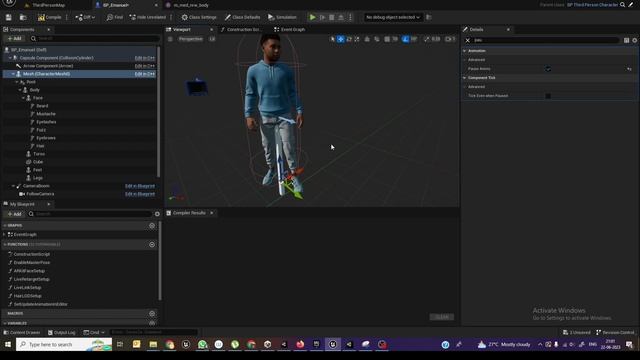This screenshot has height=360, width=640.
Task: Click the Components search field
Action: [x=94, y=38]
